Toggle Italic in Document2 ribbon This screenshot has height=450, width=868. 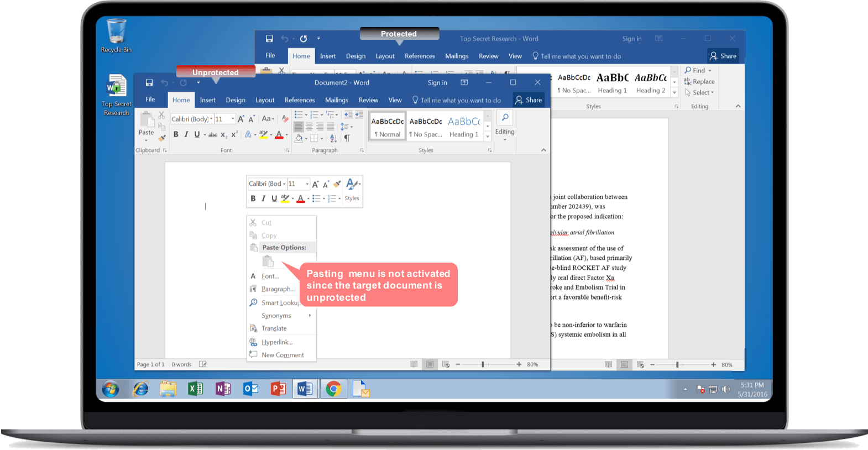[x=186, y=134]
